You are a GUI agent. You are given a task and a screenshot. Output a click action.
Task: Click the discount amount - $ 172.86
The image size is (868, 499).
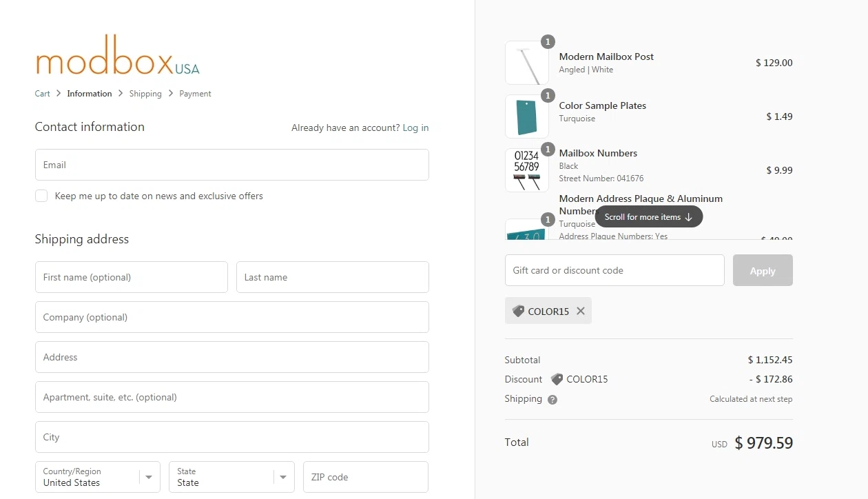coord(771,379)
